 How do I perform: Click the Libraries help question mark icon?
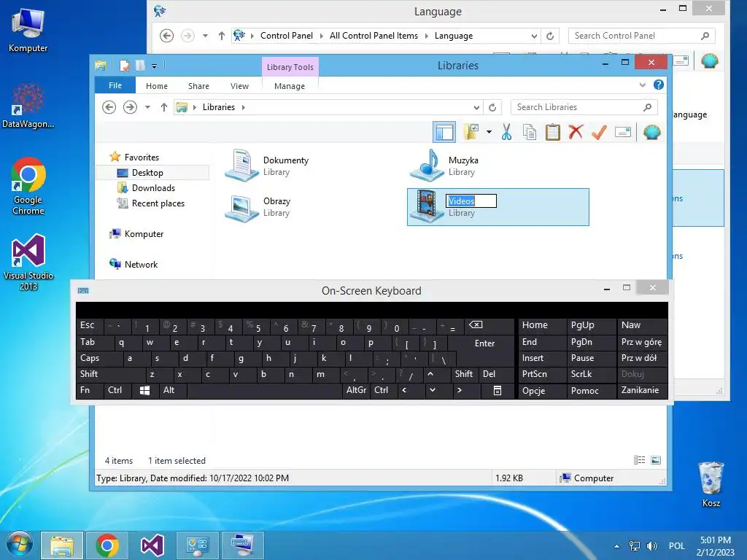pyautogui.click(x=659, y=85)
